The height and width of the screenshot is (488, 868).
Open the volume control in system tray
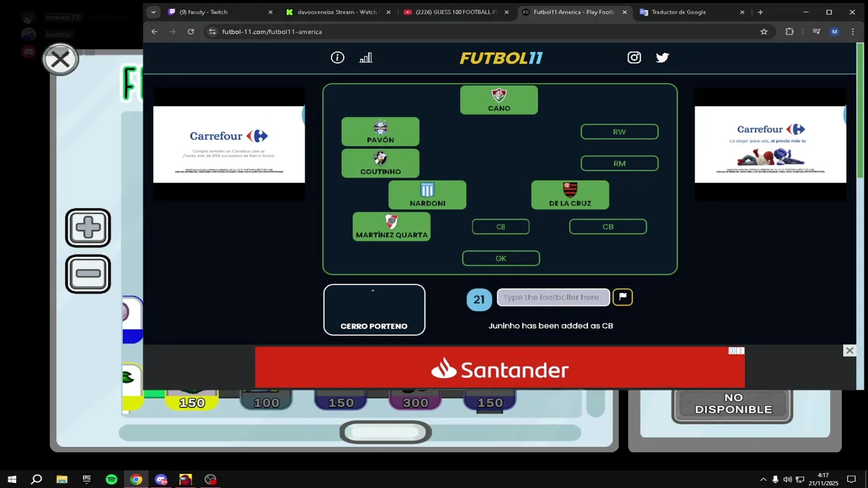coord(787,479)
